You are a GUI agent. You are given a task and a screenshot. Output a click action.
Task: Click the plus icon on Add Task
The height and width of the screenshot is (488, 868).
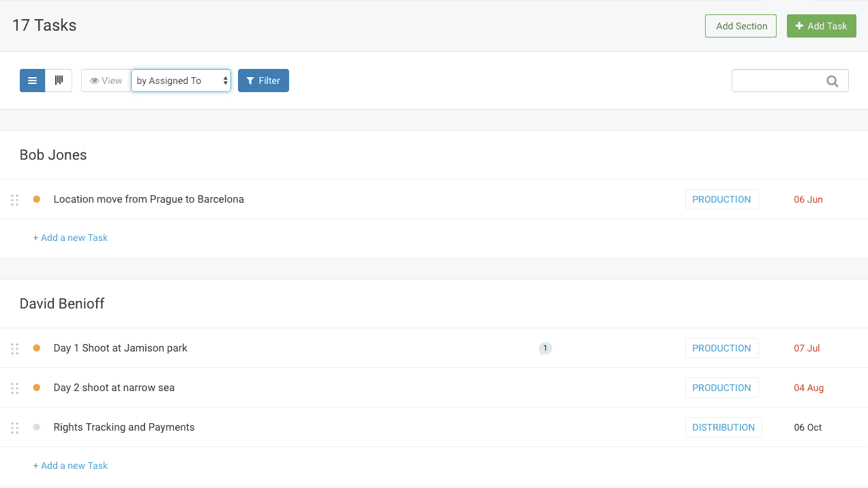coord(798,25)
